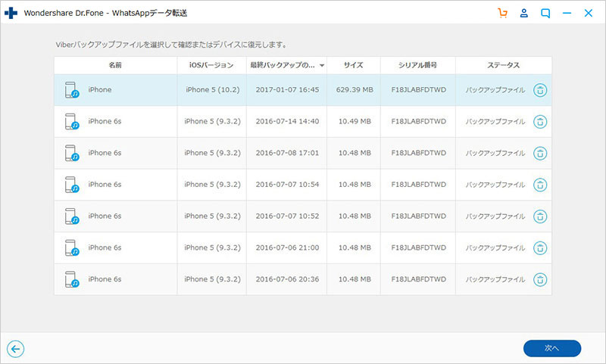Sort by サイズ column header
Viewport: 606px width, 364px height.
click(354, 65)
